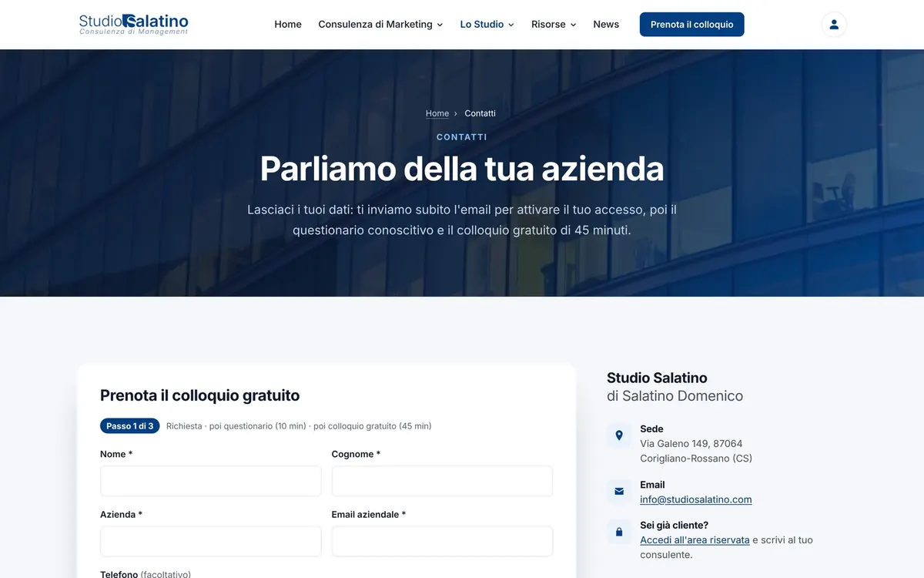Click the Contatti breadcrumb text
The width and height of the screenshot is (924, 578).
480,113
